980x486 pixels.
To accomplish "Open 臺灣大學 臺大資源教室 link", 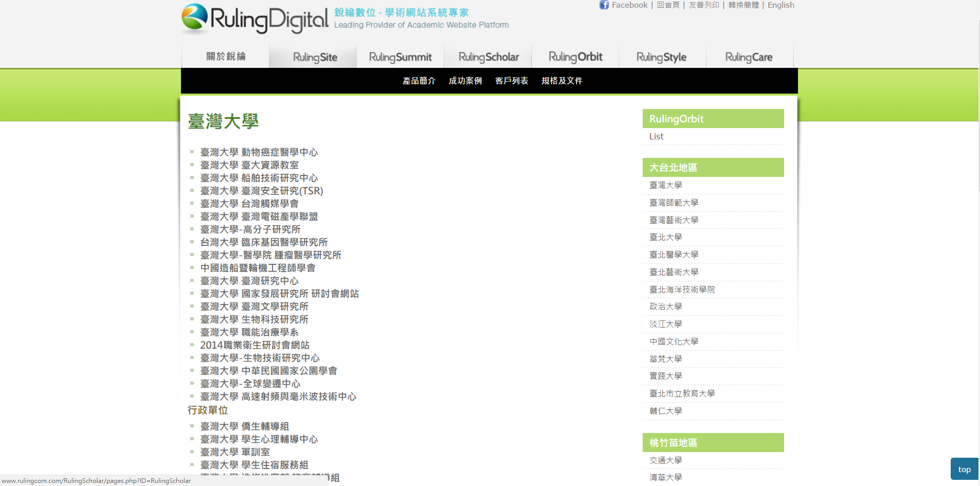I will point(249,165).
